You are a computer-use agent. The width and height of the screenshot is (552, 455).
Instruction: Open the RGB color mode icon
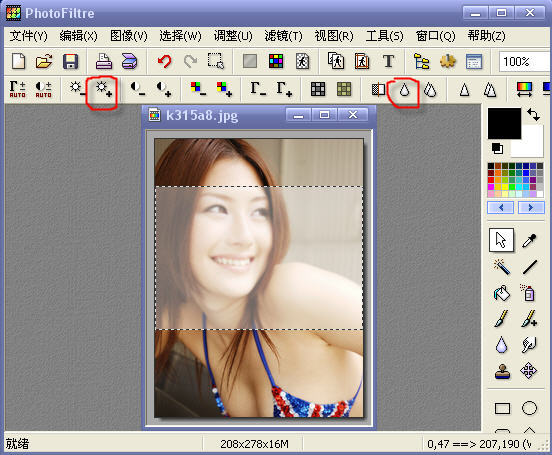coord(276,61)
